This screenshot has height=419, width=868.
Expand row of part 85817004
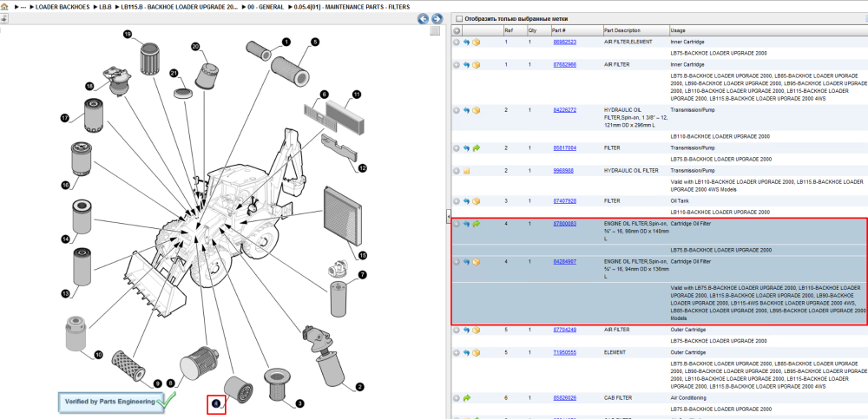pos(457,148)
